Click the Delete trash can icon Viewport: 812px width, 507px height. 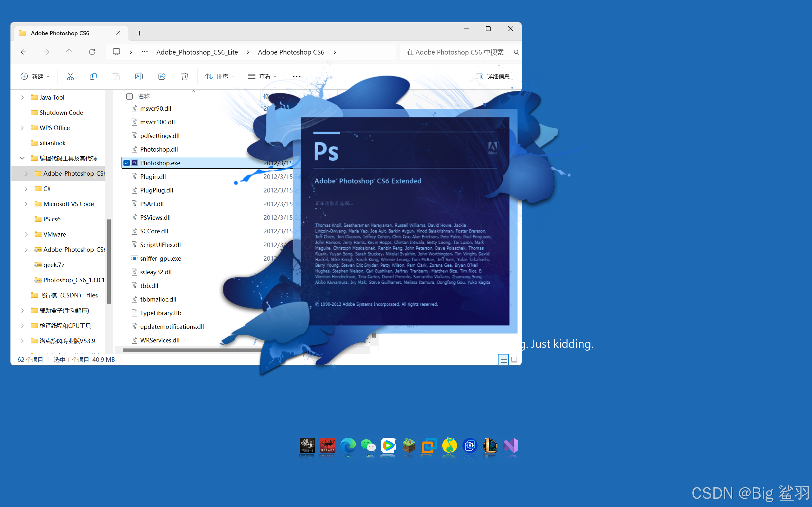185,76
